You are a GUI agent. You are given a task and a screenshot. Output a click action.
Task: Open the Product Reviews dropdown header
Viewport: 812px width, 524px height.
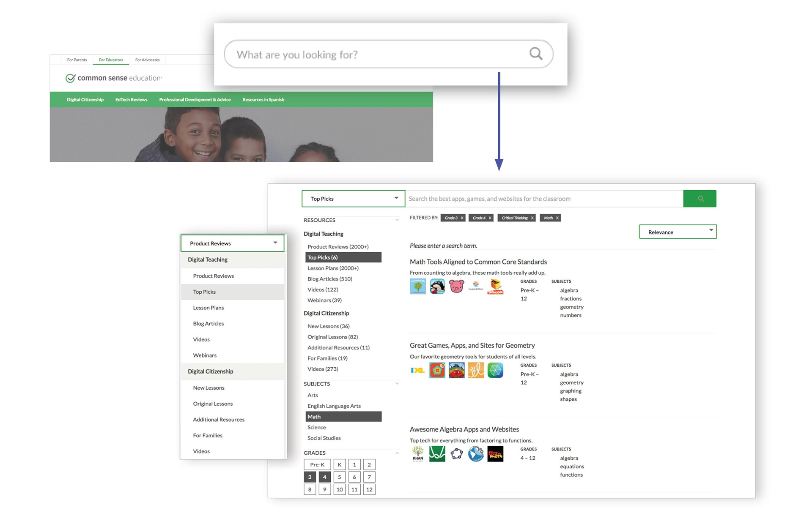point(232,243)
